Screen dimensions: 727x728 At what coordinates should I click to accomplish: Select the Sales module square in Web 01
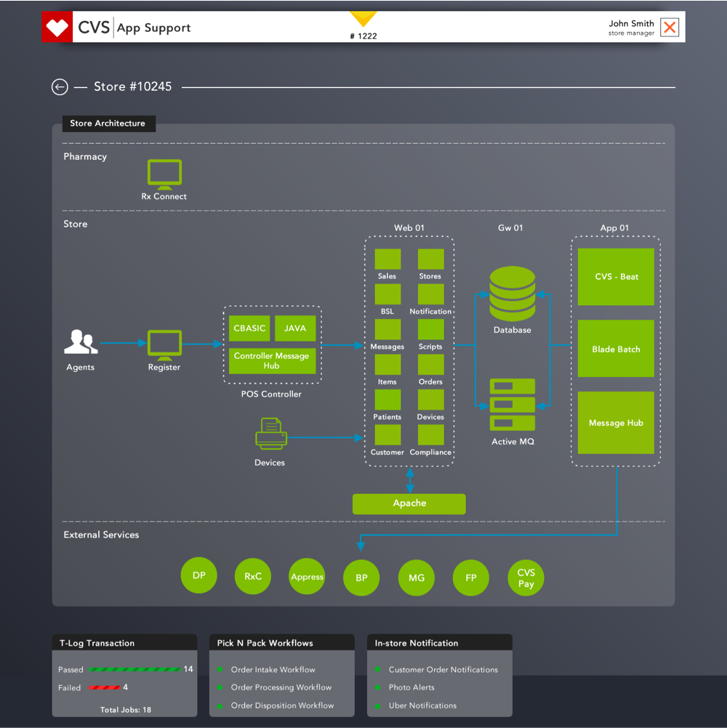pos(387,259)
